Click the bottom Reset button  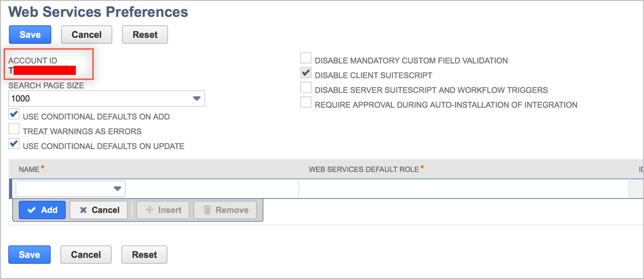(x=144, y=255)
